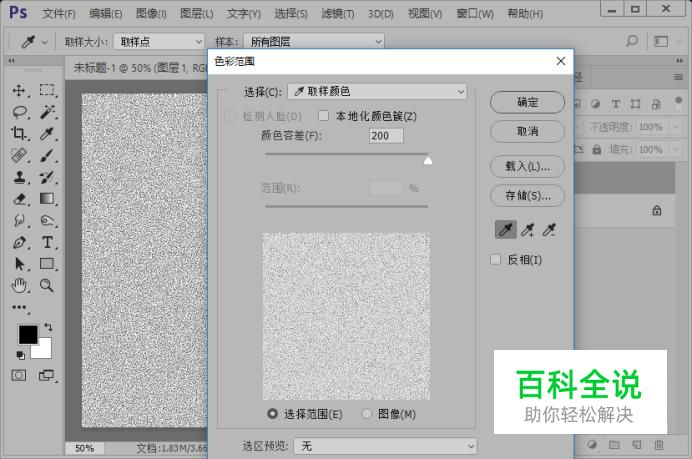692x459 pixels.
Task: Select the Path Selection tool
Action: click(19, 263)
